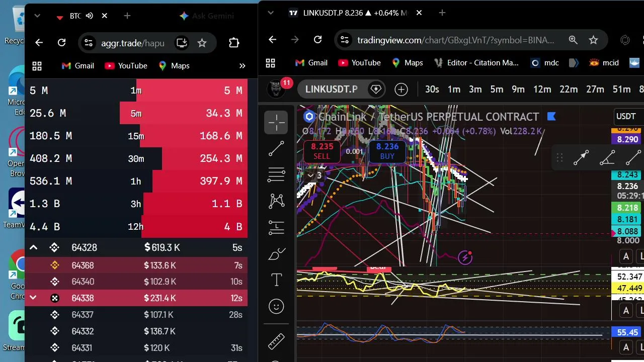Open YouTube bookmark in TradingView window
Viewport: 644px width, 362px height.
(x=359, y=63)
